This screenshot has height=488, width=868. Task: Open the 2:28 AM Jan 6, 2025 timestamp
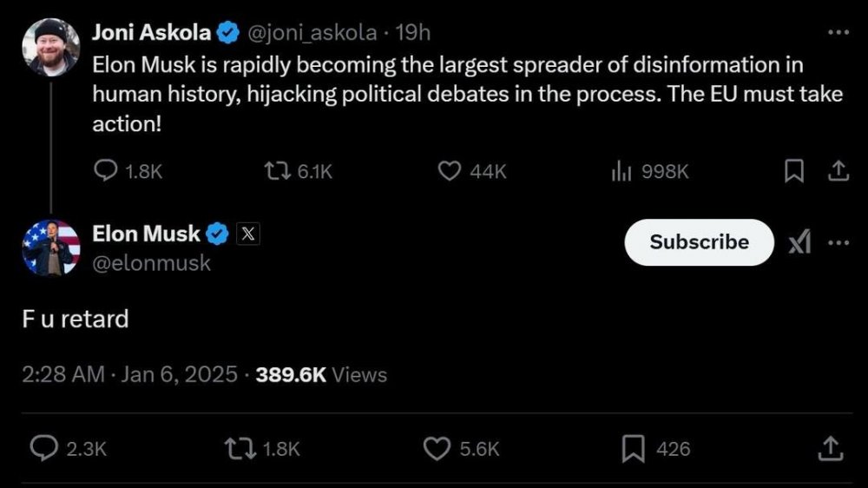point(130,374)
